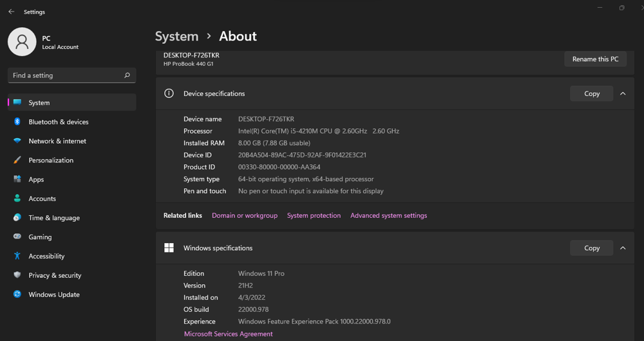Click the No pen or touch input text

tap(311, 191)
